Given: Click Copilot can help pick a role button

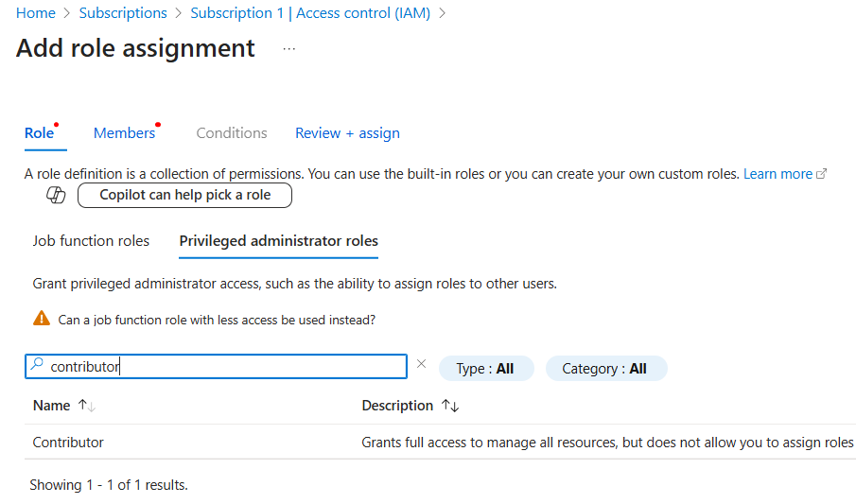Looking at the screenshot, I should coord(184,195).
